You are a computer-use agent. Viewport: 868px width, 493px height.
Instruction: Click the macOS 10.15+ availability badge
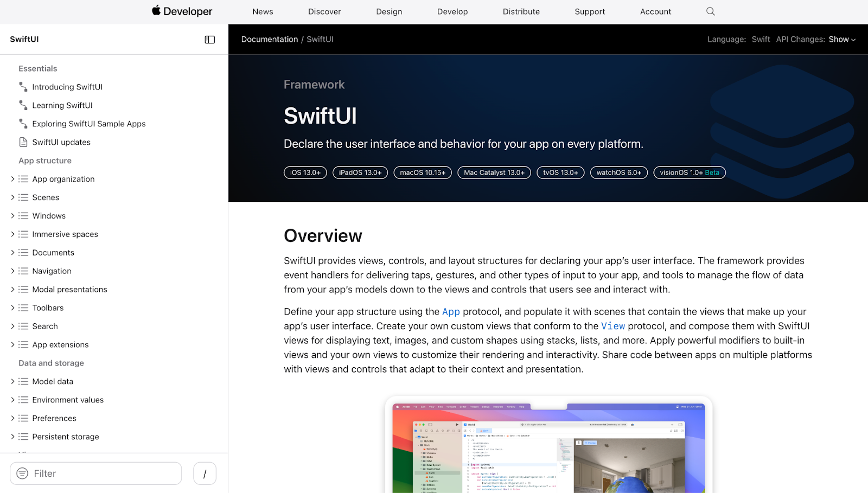[423, 172]
